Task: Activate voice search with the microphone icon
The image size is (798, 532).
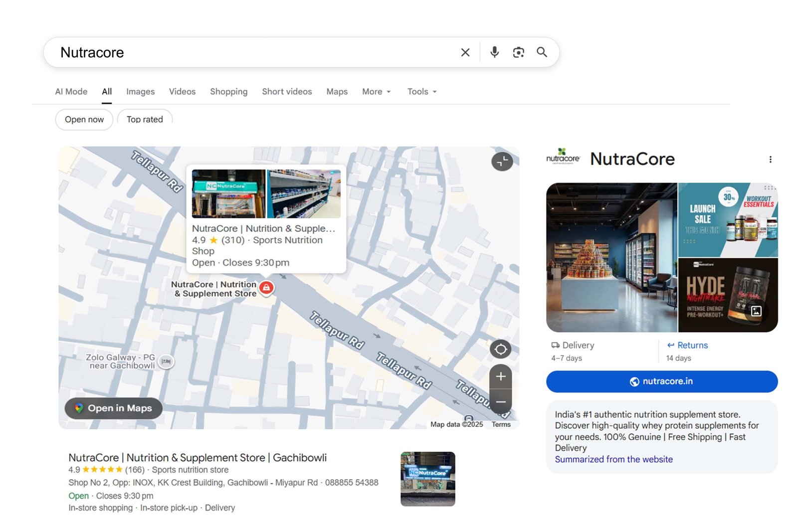Action: (x=494, y=52)
